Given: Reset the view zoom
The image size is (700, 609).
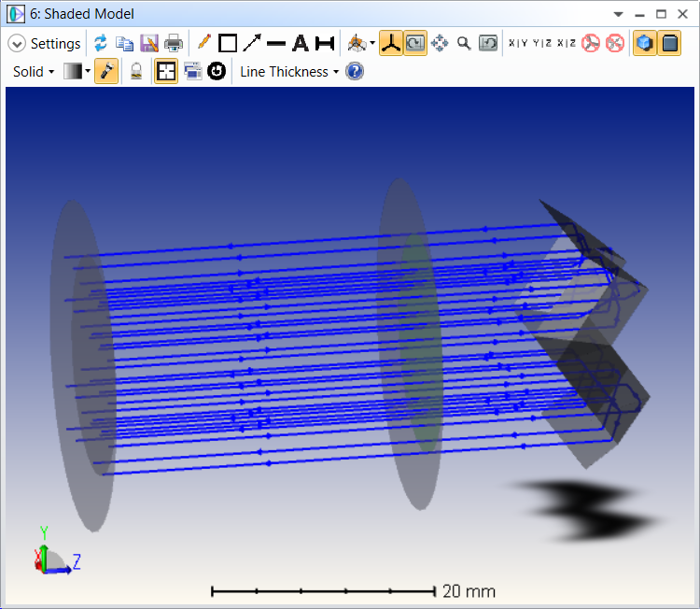Looking at the screenshot, I should pyautogui.click(x=488, y=43).
